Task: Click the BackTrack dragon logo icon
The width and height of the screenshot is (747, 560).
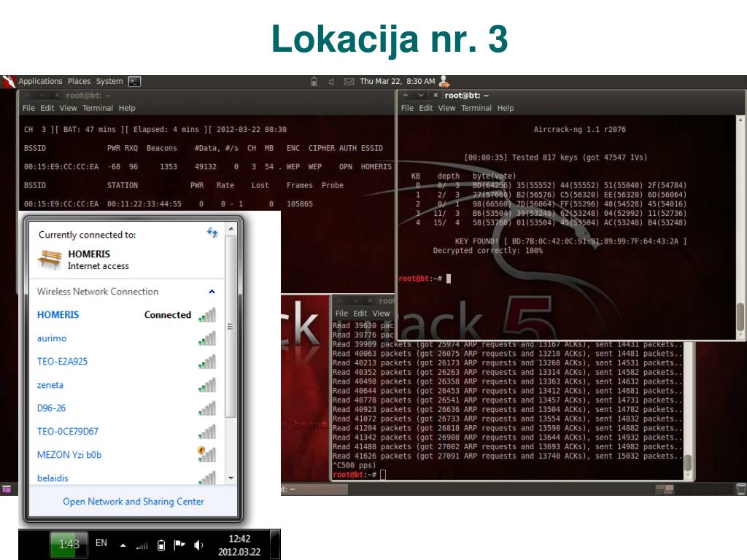Action: coord(8,82)
